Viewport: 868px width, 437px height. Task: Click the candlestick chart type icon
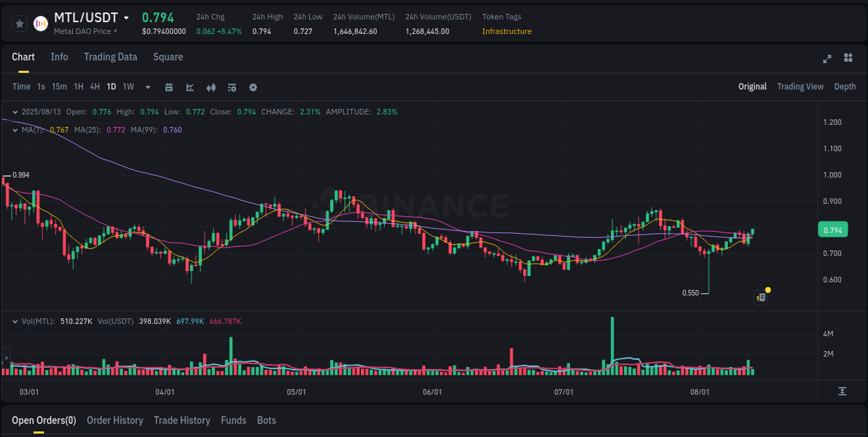click(x=211, y=87)
